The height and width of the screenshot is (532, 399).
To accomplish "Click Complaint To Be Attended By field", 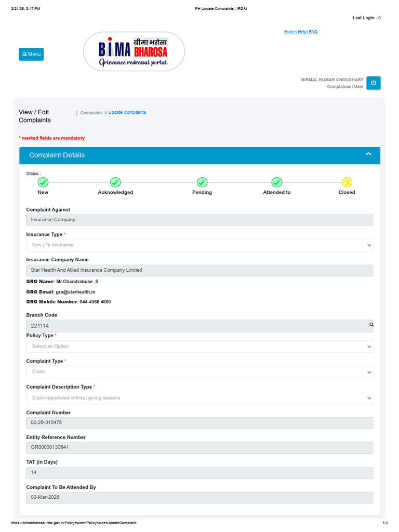I will click(x=199, y=497).
